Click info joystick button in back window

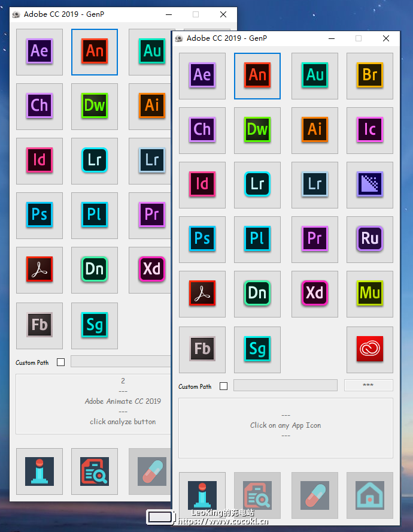click(40, 471)
